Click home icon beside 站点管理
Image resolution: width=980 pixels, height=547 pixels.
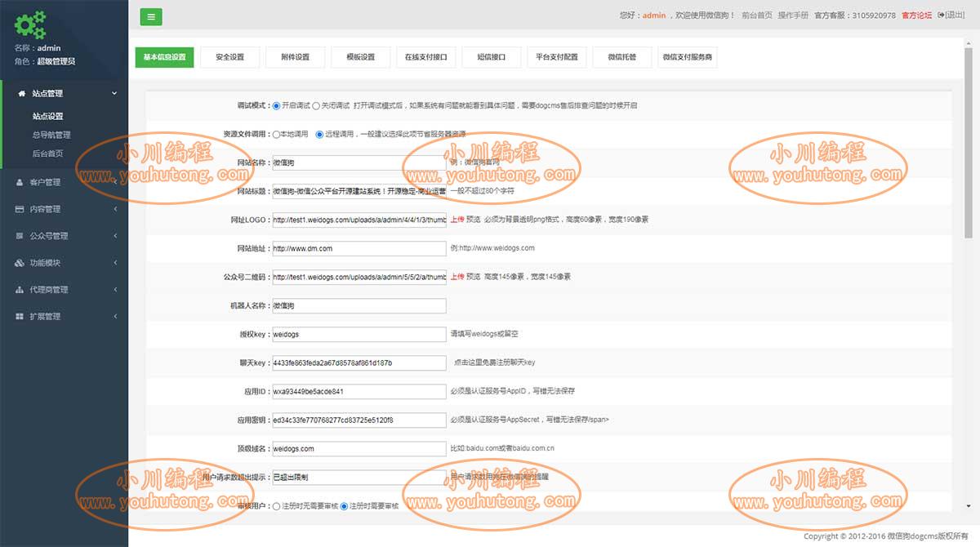(22, 93)
